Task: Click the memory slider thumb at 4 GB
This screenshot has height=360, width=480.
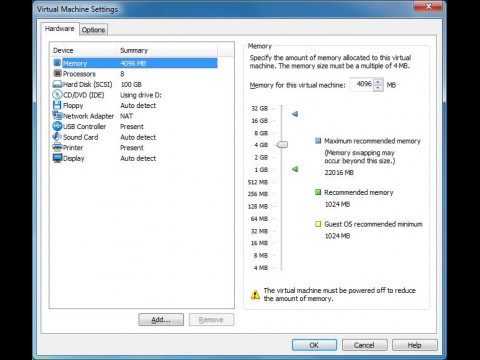Action: click(x=282, y=145)
